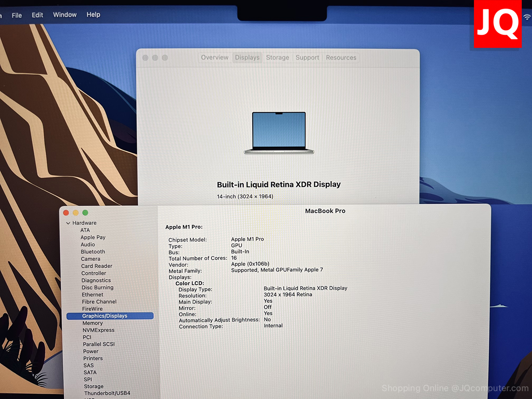The height and width of the screenshot is (399, 532).
Task: Select Parallel SCSI in the sidebar
Action: (99, 344)
